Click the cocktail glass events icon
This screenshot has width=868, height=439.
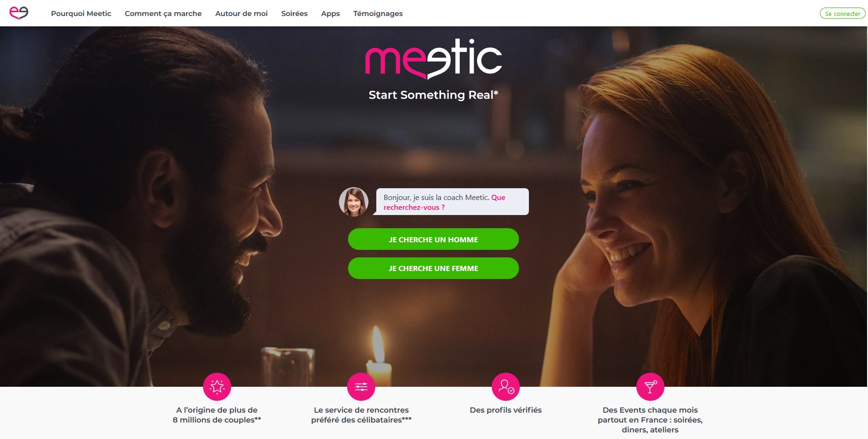[x=650, y=387]
